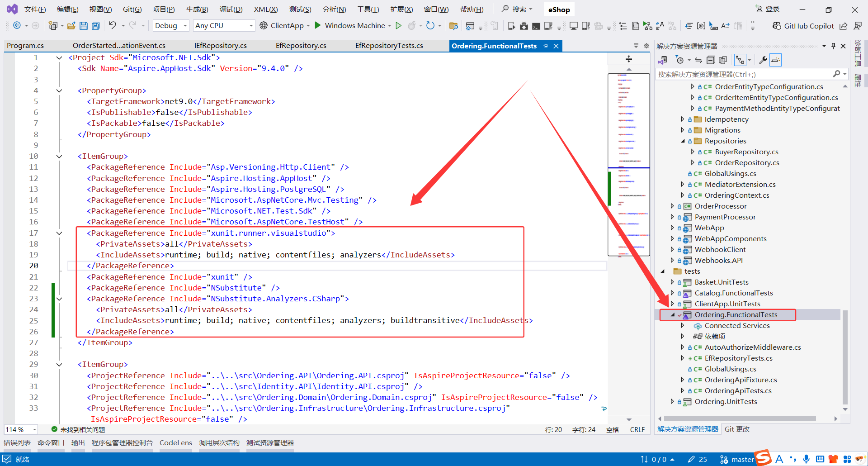Click the Solution Explorer horizontal scrollbar
868x466 pixels.
click(x=740, y=419)
